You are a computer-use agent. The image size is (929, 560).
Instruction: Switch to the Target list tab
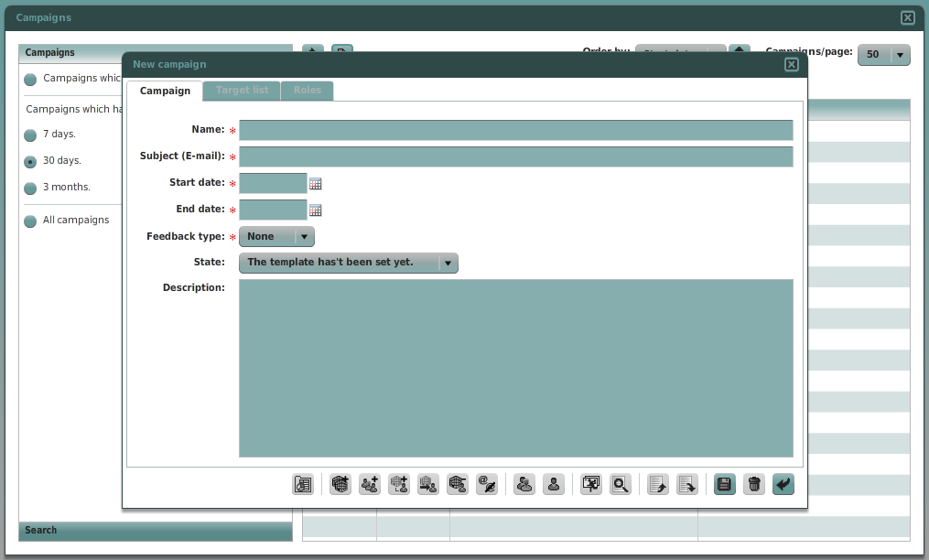pyautogui.click(x=241, y=91)
